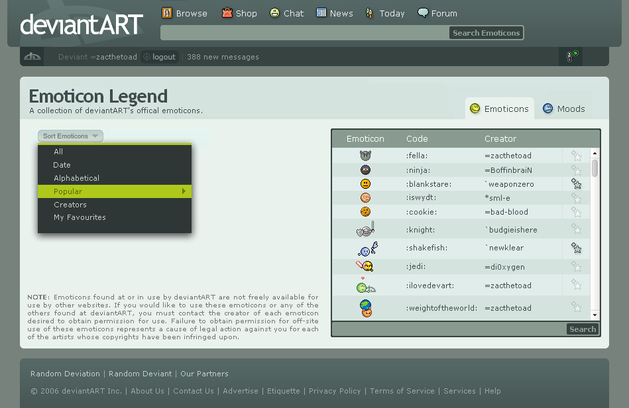Click the :knight: emoticon image

click(365, 229)
